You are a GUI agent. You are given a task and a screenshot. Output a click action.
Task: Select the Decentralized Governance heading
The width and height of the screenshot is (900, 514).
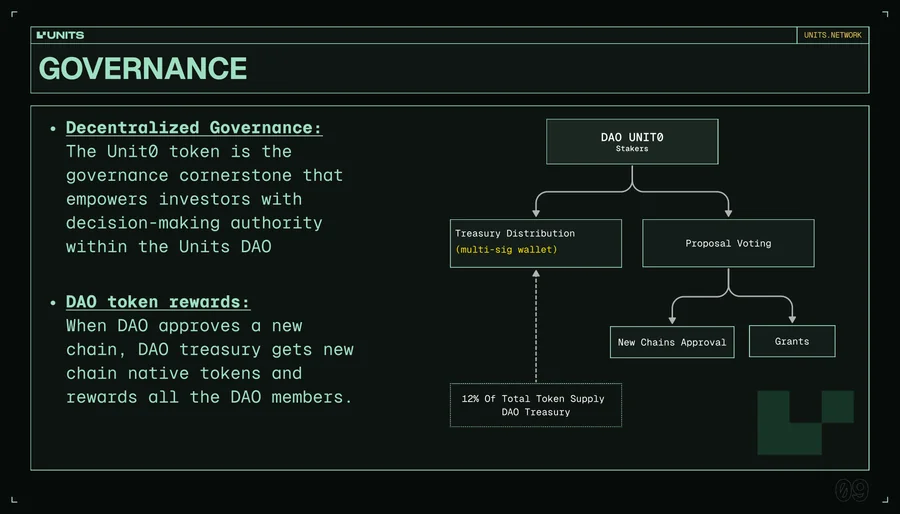(x=194, y=127)
